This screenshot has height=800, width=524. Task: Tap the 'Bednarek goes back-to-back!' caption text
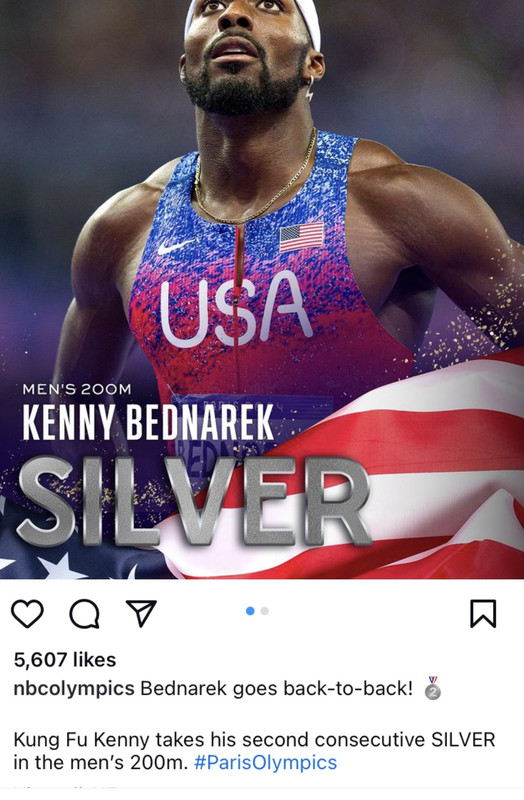tap(277, 688)
